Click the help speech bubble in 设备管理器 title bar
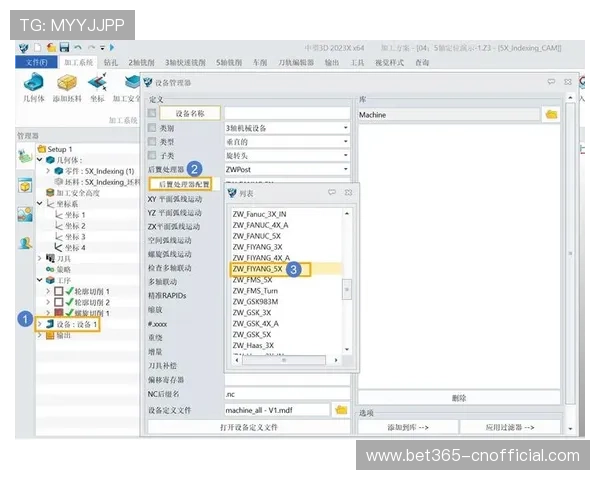This screenshot has height=480, width=600. click(551, 82)
